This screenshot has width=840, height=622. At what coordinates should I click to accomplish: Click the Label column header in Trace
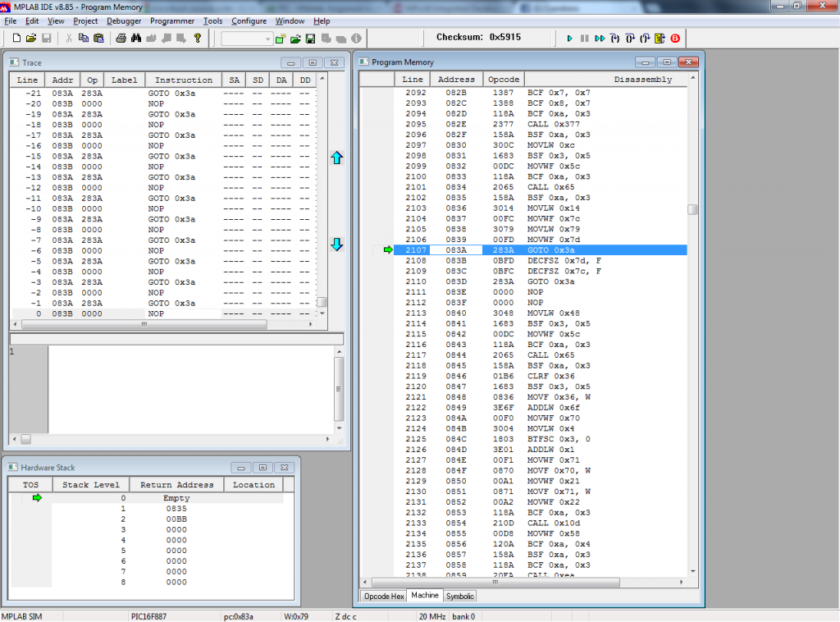tap(125, 80)
